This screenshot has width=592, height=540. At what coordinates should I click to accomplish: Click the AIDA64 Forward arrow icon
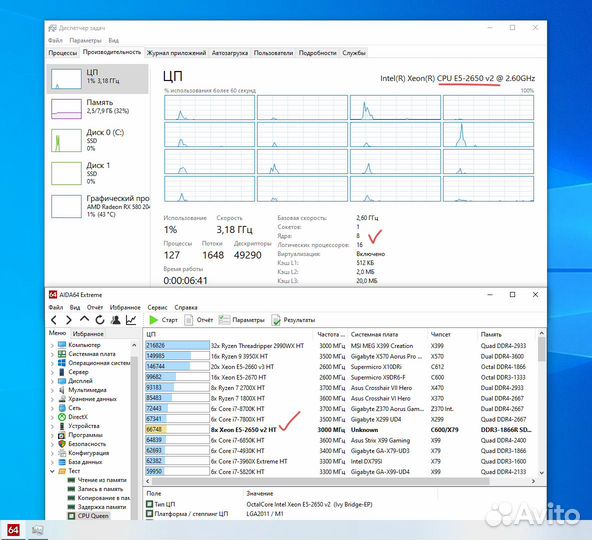click(68, 320)
